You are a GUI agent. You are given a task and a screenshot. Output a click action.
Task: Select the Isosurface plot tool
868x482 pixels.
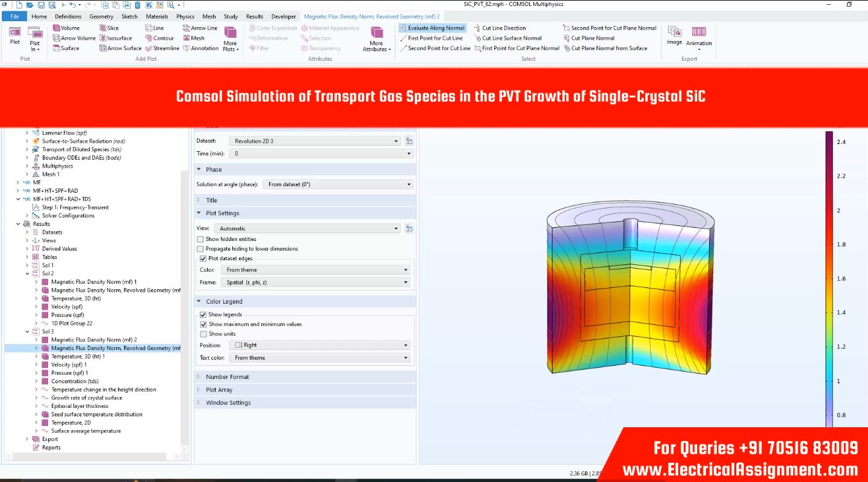pyautogui.click(x=116, y=38)
